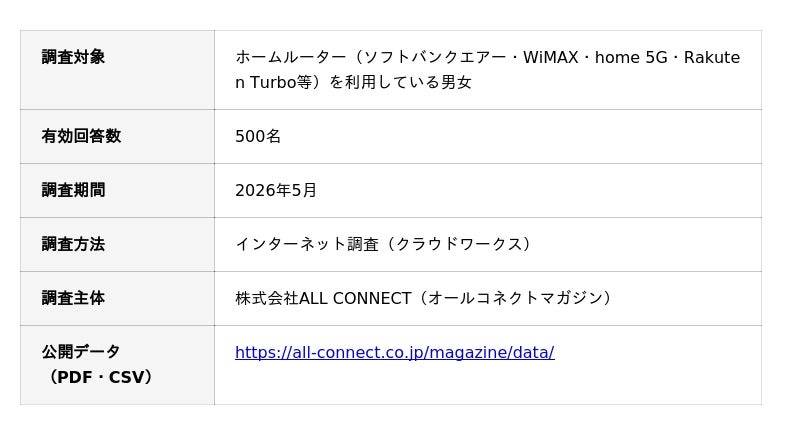Select the 調査主体 label cell
Screen dimensions: 800x435
(x=117, y=298)
